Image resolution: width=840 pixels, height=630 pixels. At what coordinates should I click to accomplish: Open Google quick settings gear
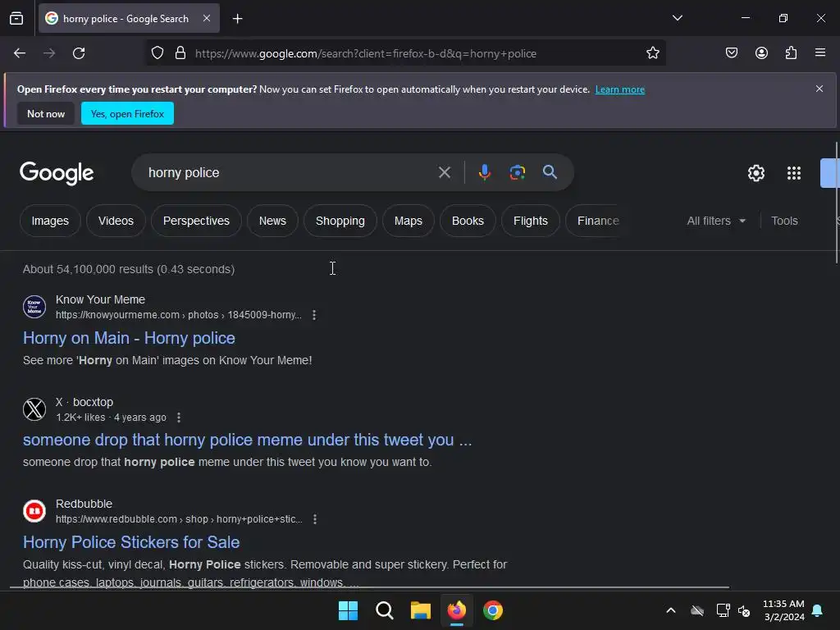756,173
